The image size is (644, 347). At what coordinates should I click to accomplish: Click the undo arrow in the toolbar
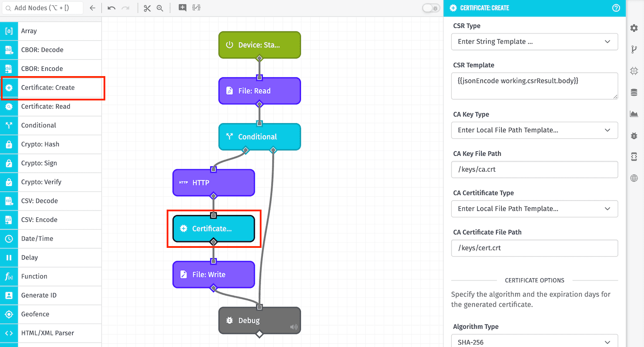112,7
